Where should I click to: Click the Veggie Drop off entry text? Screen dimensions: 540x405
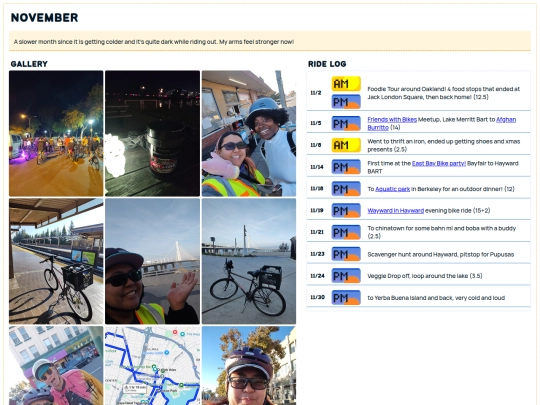pyautogui.click(x=425, y=276)
